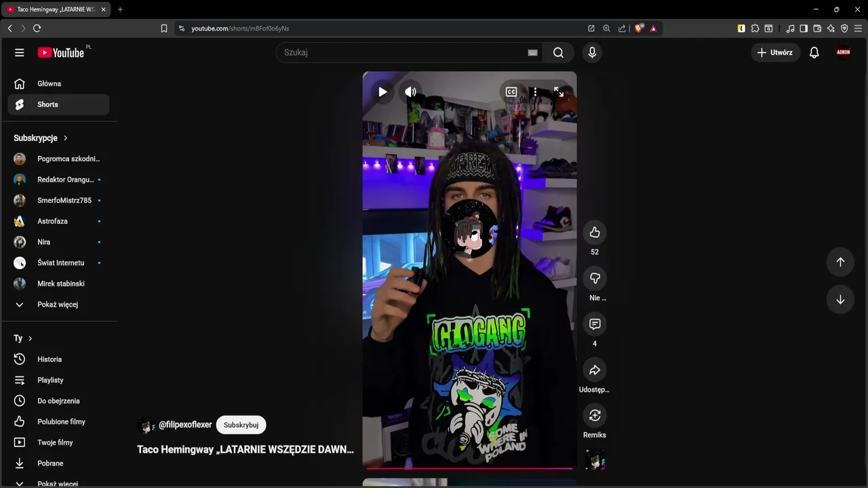Open the Brave Rewards triangle icon

pos(653,28)
